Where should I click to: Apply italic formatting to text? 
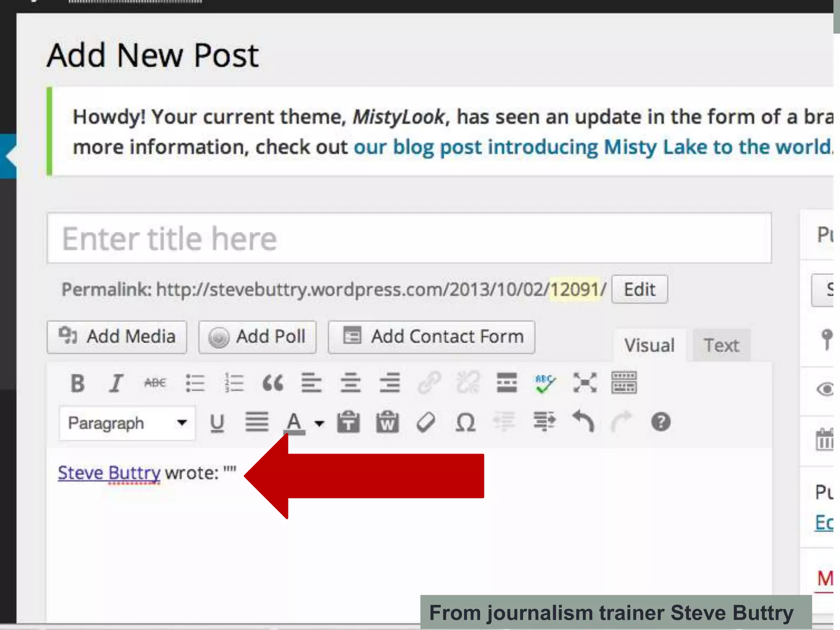(116, 383)
